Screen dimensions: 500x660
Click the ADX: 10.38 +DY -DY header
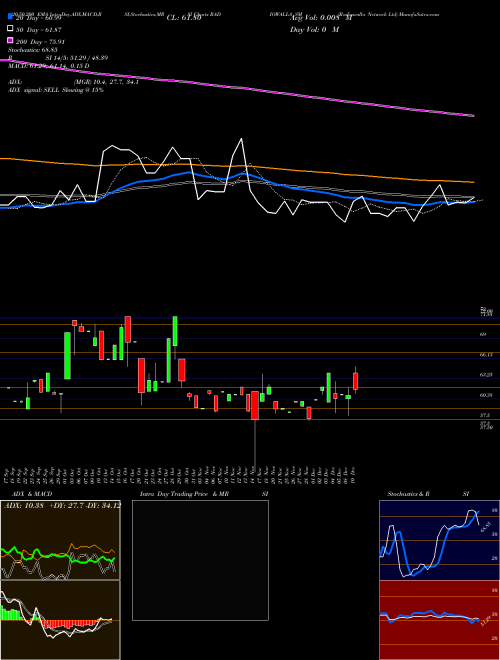click(x=62, y=505)
